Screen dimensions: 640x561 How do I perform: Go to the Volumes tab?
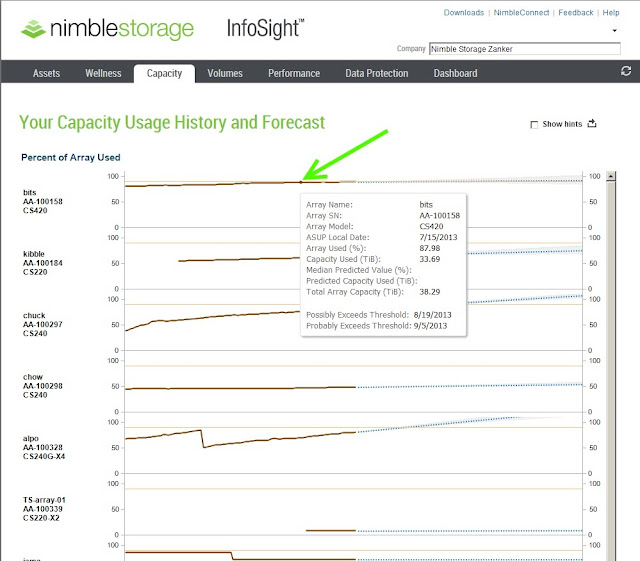225,73
